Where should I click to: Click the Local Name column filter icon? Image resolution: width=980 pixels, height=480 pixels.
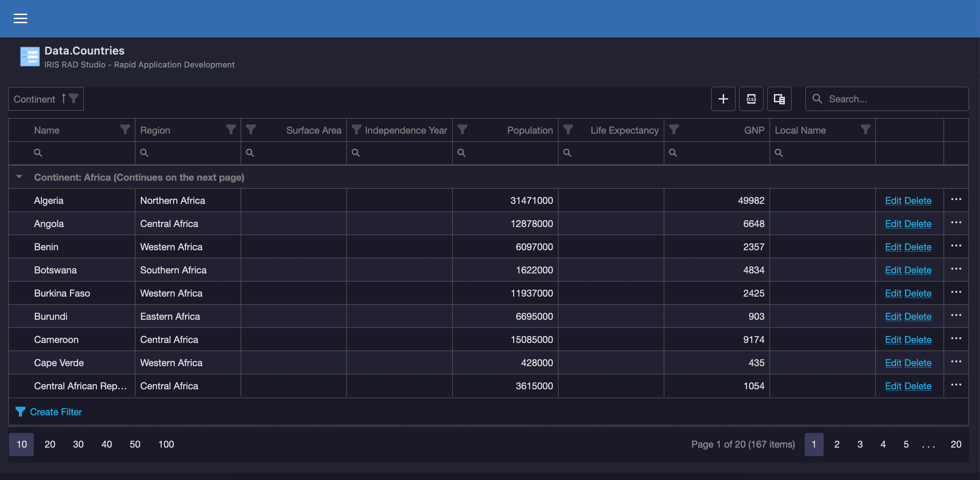(865, 130)
